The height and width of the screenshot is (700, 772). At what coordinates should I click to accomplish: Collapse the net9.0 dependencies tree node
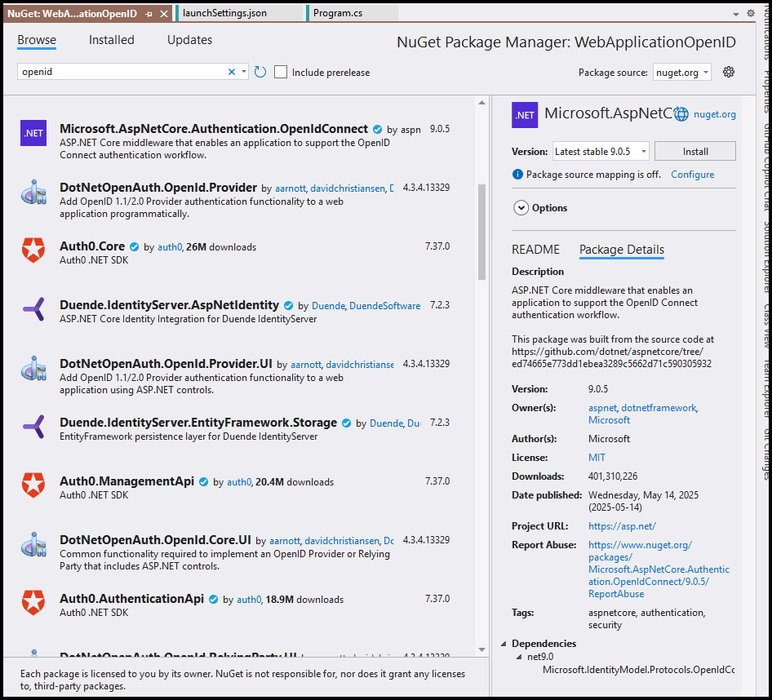[x=520, y=657]
